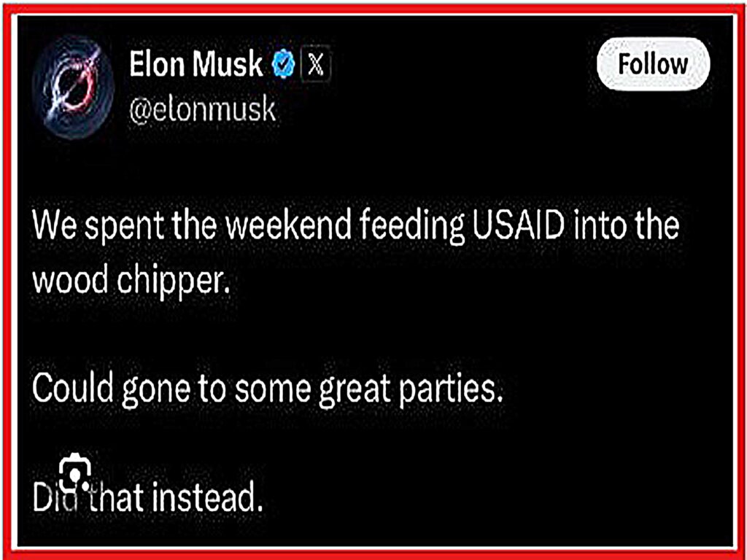This screenshot has height=560, width=747.
Task: Open the Elon Musk display name link
Action: [196, 64]
